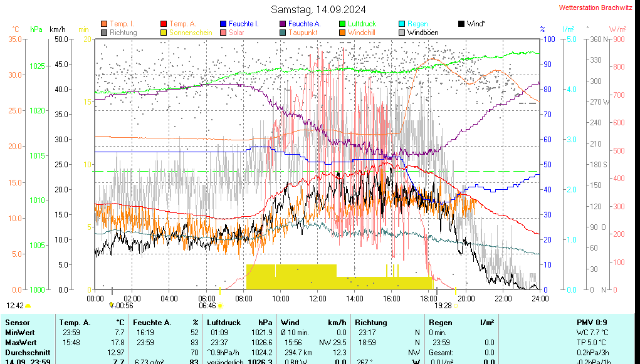The width and height of the screenshot is (640, 364).
Task: Click the Windböen legend label
Action: 422,32
